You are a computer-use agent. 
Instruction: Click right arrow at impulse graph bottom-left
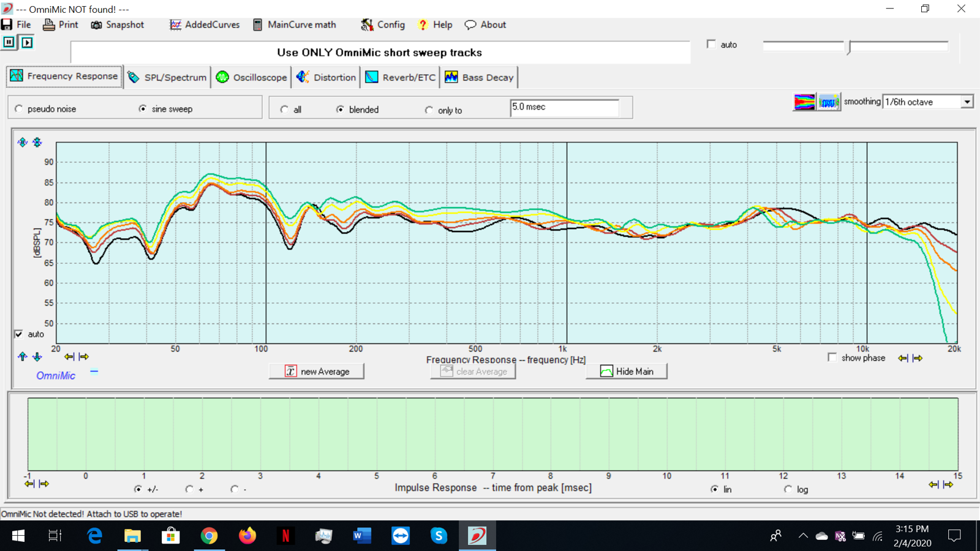(x=44, y=484)
